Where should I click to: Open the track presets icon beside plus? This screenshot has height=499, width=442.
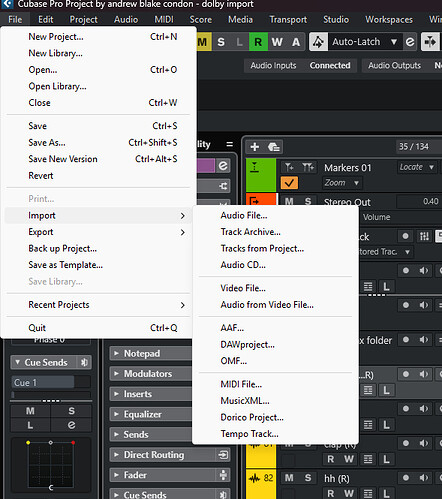[274, 147]
